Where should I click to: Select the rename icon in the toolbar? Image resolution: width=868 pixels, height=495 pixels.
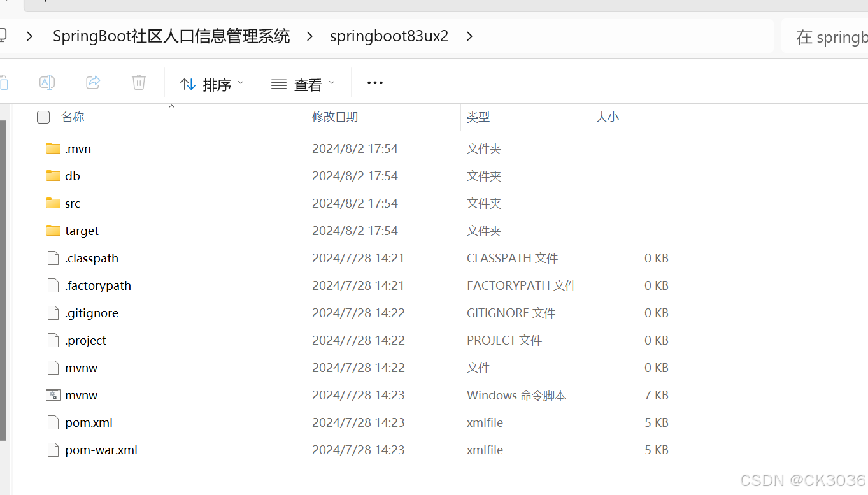[x=47, y=82]
